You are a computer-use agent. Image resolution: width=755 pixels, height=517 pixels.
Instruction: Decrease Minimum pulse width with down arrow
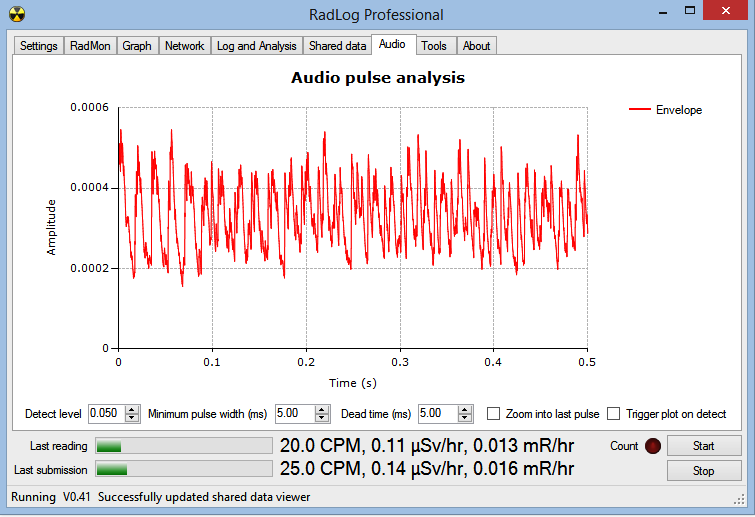coord(322,418)
